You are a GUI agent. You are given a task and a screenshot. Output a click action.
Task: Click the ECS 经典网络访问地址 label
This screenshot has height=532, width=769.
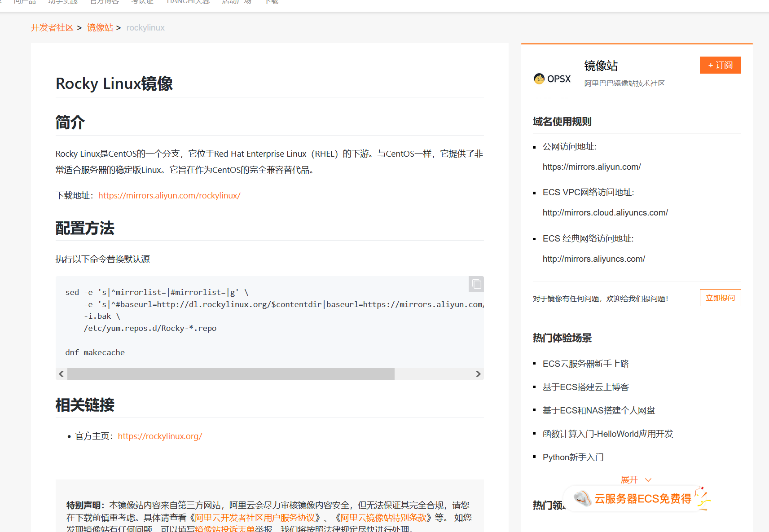click(588, 238)
